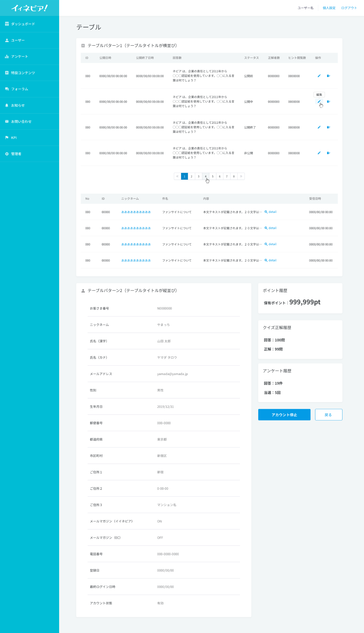Click the ログアウト link
364x633 pixels.
[349, 8]
